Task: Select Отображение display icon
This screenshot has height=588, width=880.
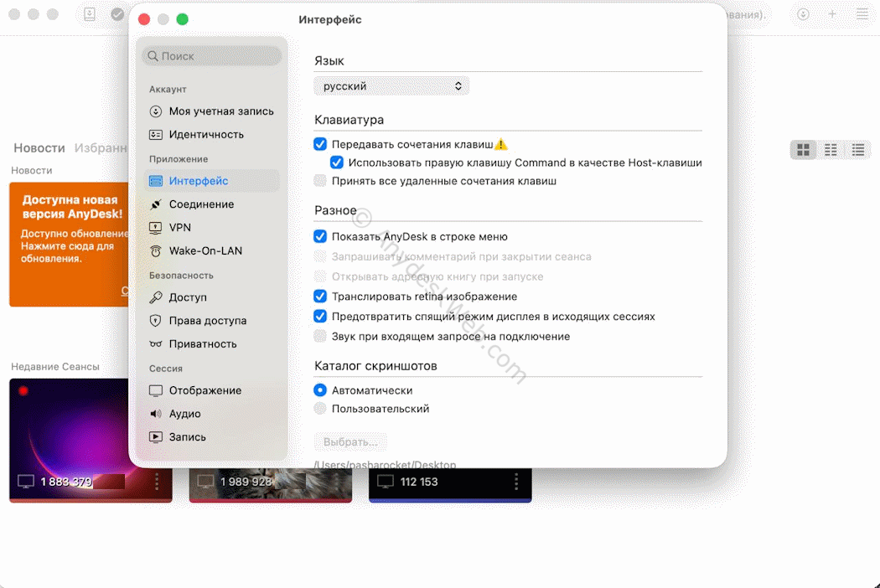Action: pos(155,390)
